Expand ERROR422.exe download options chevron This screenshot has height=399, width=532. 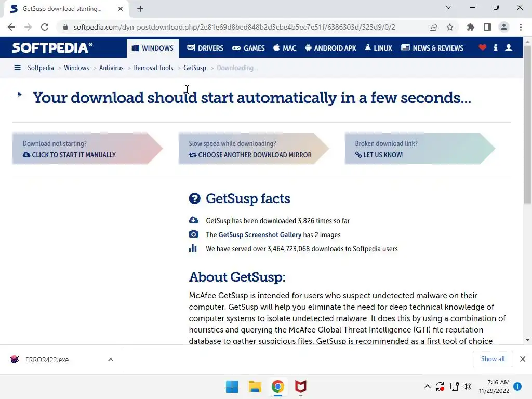click(111, 360)
